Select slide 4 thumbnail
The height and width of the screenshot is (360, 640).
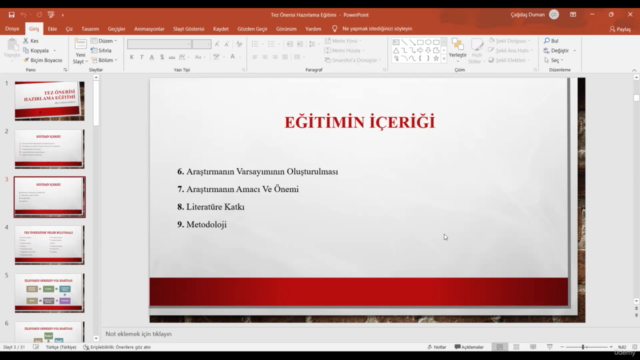[49, 245]
